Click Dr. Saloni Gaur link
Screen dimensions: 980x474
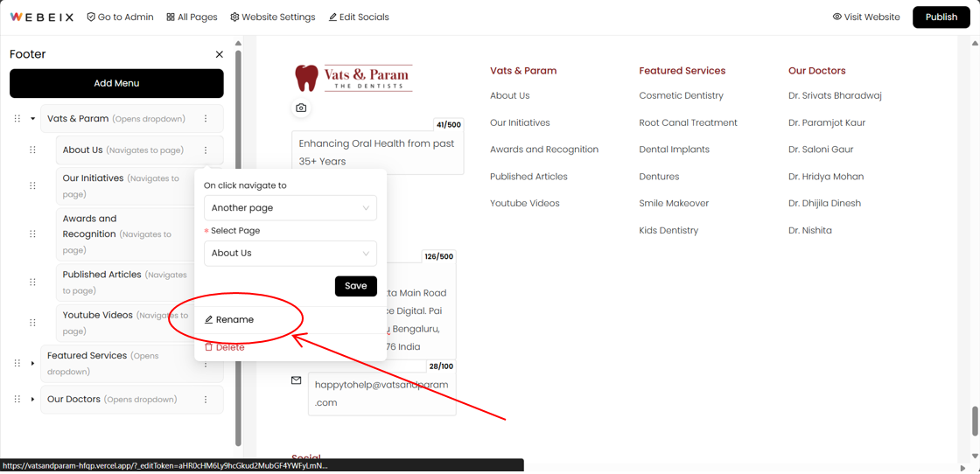click(x=821, y=150)
